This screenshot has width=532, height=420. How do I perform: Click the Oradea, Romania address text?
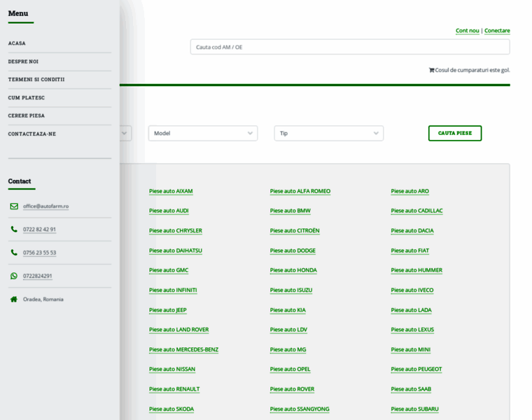pyautogui.click(x=43, y=299)
